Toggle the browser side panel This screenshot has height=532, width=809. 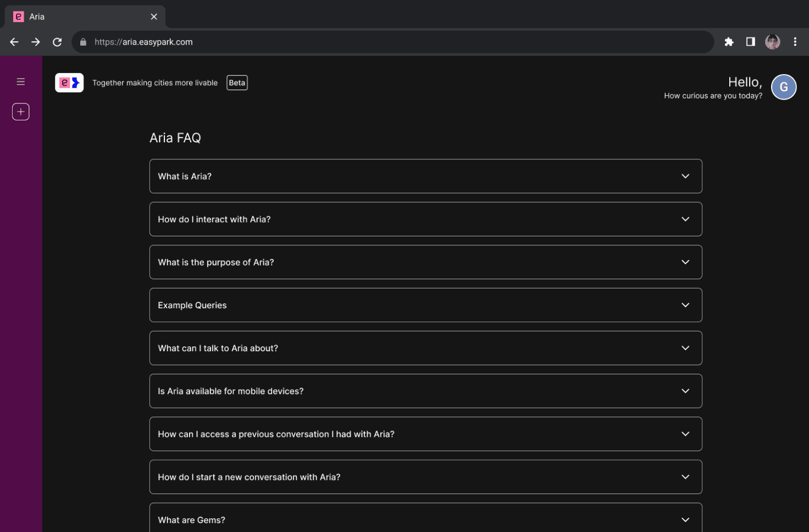(750, 42)
